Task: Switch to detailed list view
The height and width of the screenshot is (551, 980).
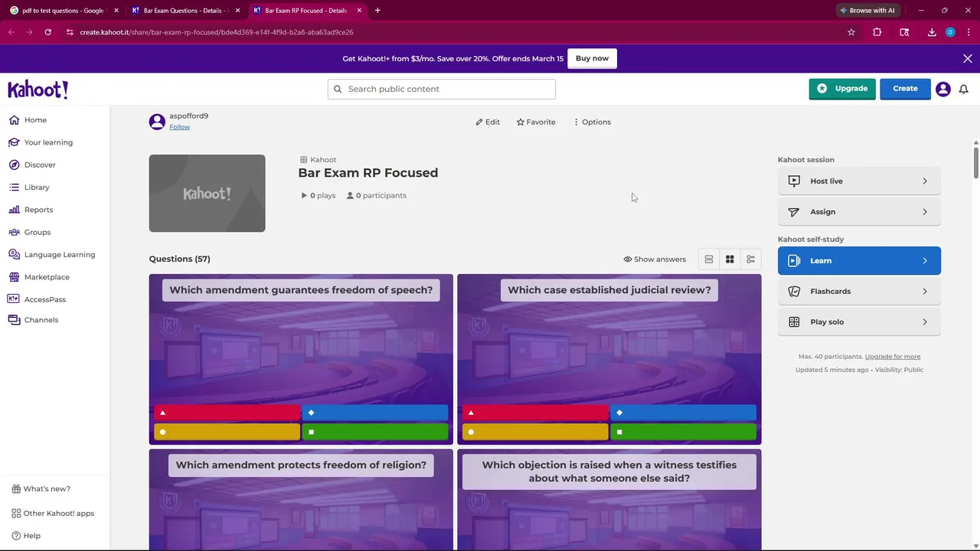Action: click(x=750, y=259)
